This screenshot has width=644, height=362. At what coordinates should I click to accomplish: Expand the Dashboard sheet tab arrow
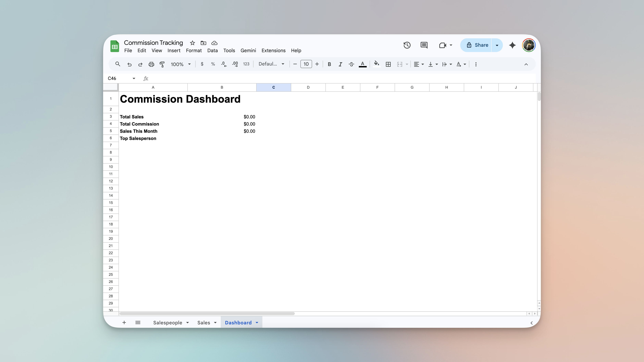coord(257,322)
